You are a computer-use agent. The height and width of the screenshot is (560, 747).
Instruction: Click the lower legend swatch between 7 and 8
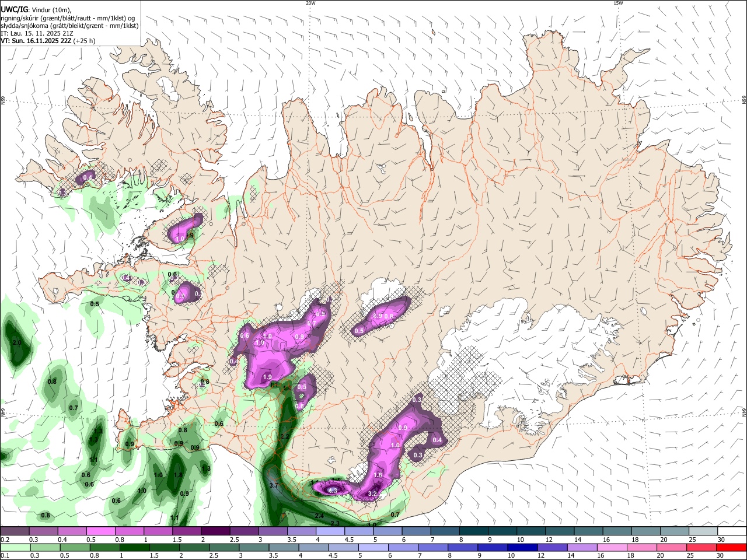click(433, 548)
